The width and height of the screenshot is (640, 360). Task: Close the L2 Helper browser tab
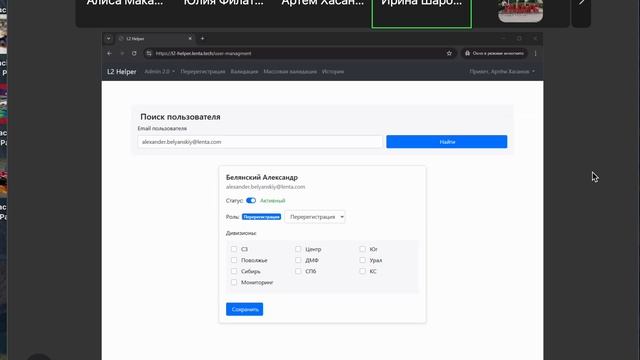tap(190, 38)
